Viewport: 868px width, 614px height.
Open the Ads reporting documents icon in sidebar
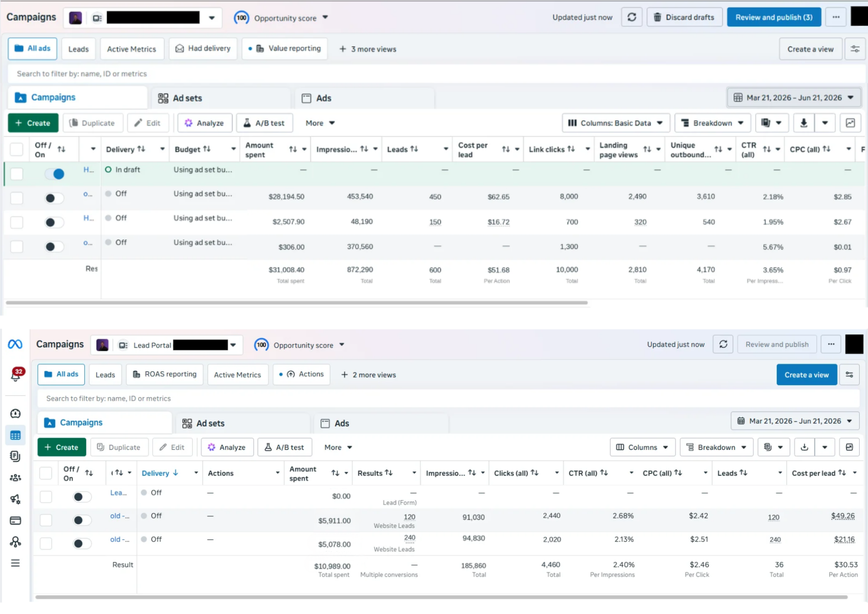pyautogui.click(x=15, y=456)
